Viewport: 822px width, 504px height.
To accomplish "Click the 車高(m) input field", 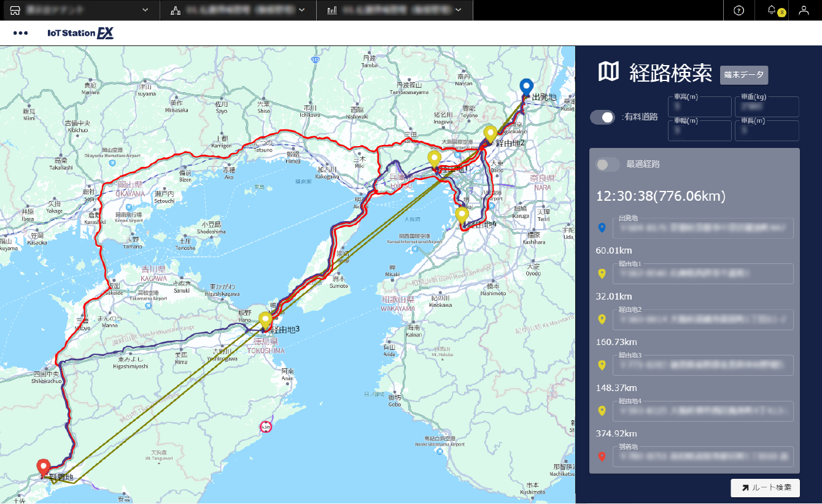I will [x=699, y=107].
